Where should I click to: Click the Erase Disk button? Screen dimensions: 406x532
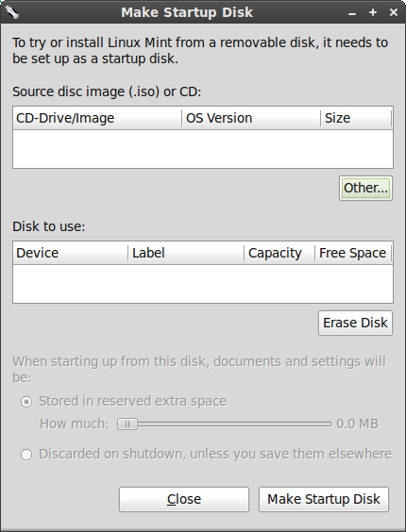click(x=355, y=323)
